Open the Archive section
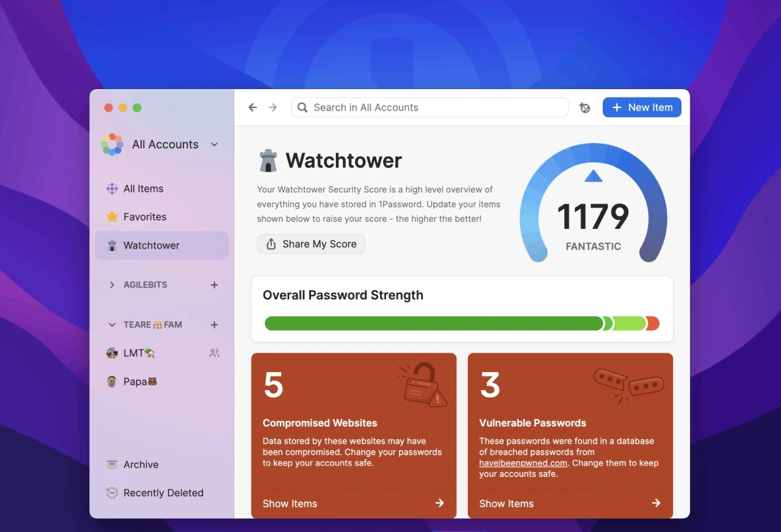This screenshot has width=781, height=532. (x=139, y=464)
